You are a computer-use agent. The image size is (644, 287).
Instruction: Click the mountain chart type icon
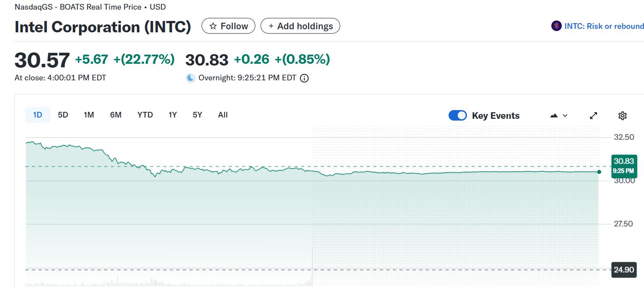(554, 116)
